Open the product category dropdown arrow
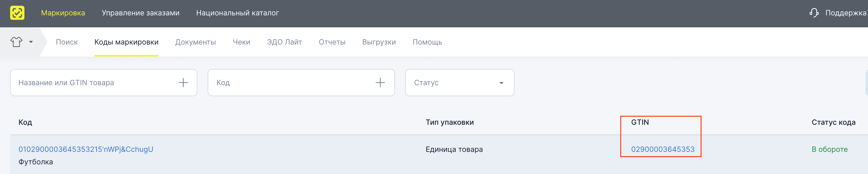 [31, 42]
